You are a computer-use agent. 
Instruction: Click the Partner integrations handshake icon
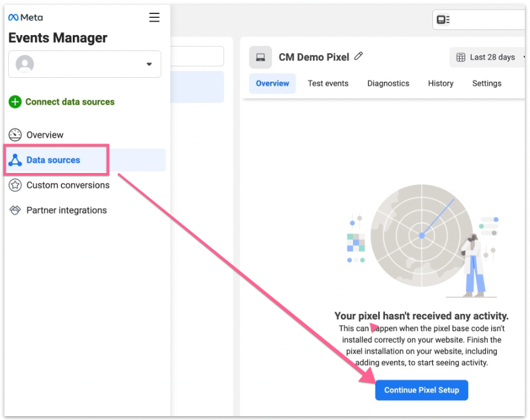(x=15, y=210)
